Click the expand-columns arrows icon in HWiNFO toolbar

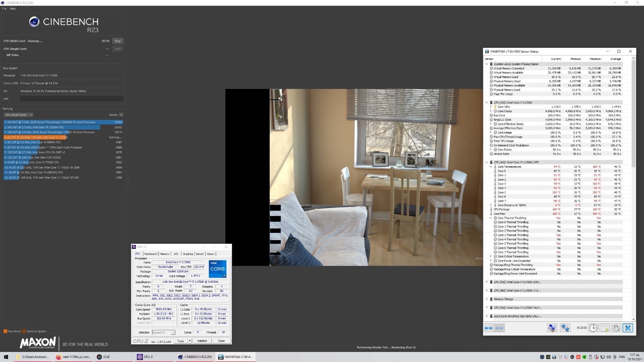point(488,328)
